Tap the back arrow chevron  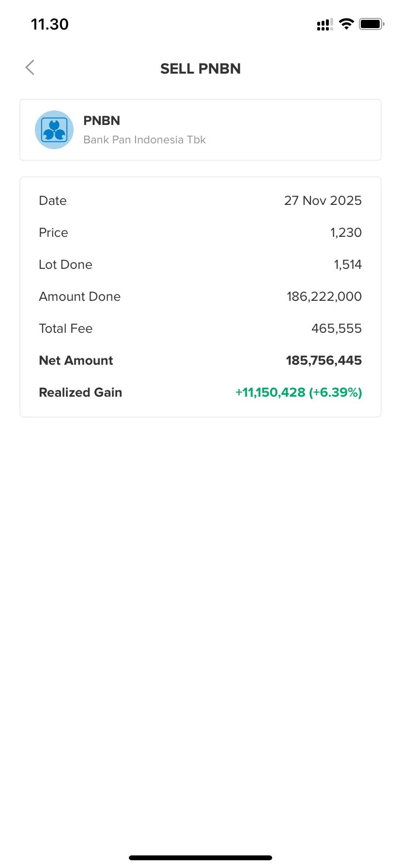[x=30, y=68]
